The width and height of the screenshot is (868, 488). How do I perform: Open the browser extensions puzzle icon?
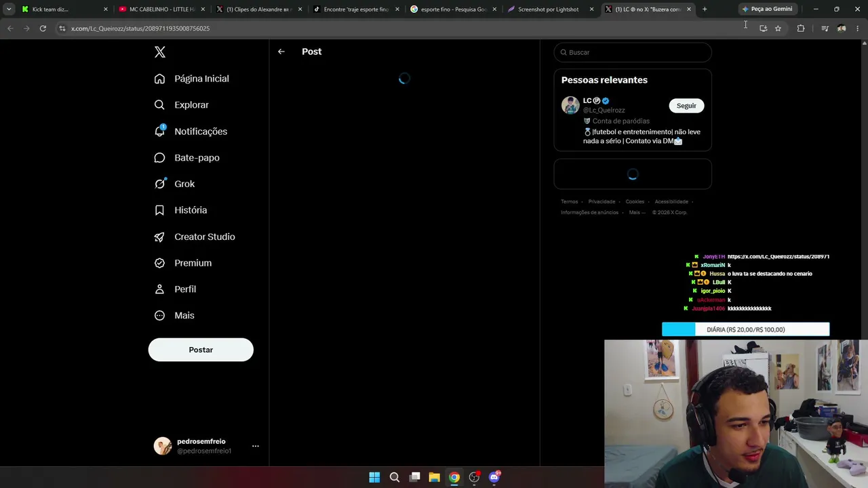pos(801,28)
